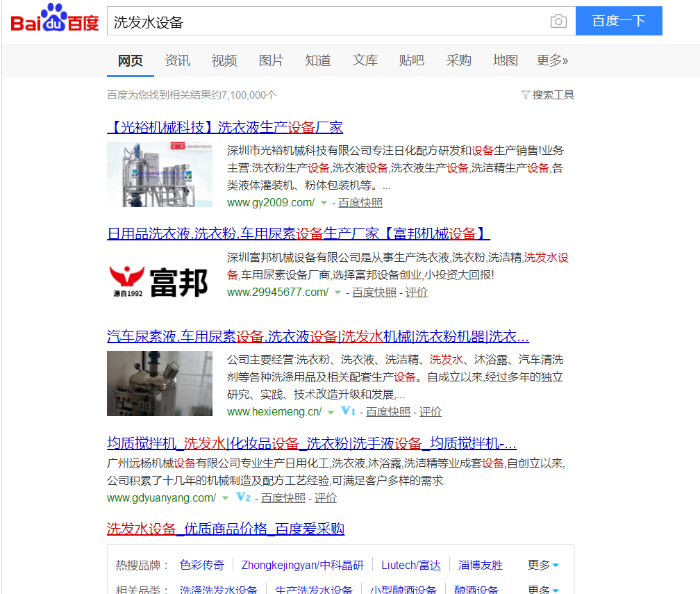Select category 酿酒设备
Screen dimensions: 700x594
476,590
